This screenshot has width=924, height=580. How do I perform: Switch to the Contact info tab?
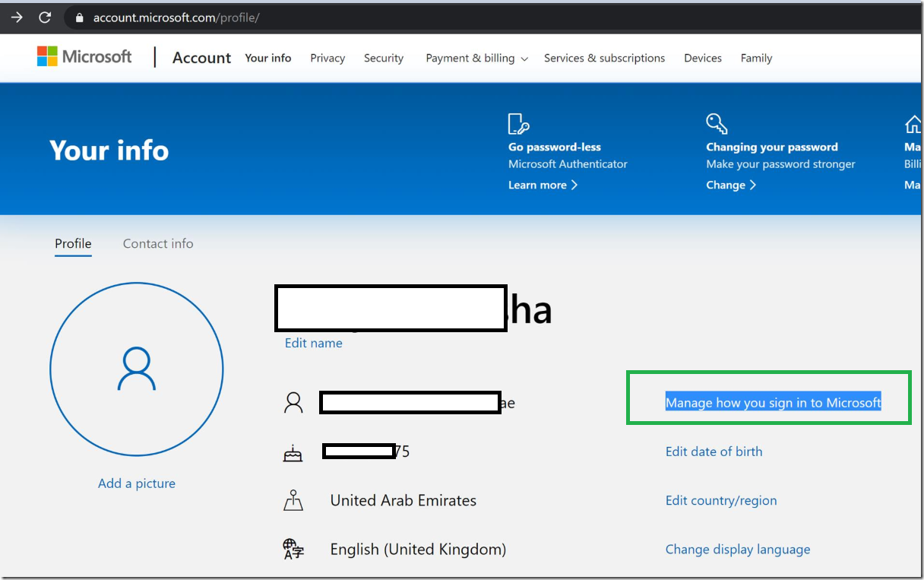point(158,244)
